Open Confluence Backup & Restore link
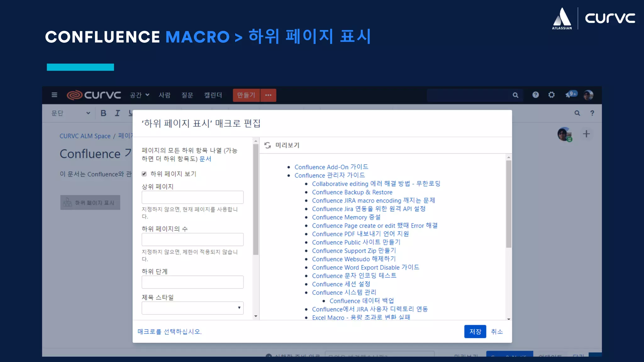 click(x=352, y=192)
